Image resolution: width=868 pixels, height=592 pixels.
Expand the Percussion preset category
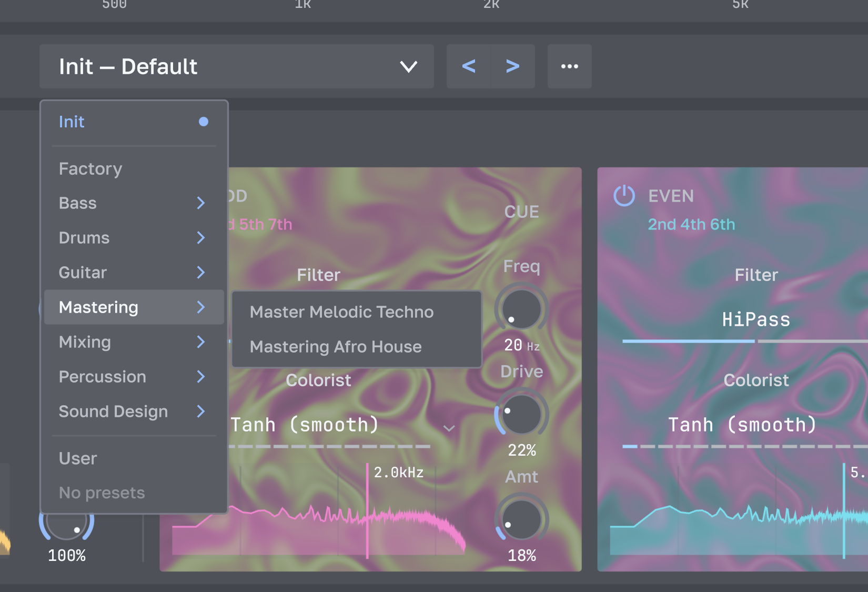pyautogui.click(x=134, y=377)
